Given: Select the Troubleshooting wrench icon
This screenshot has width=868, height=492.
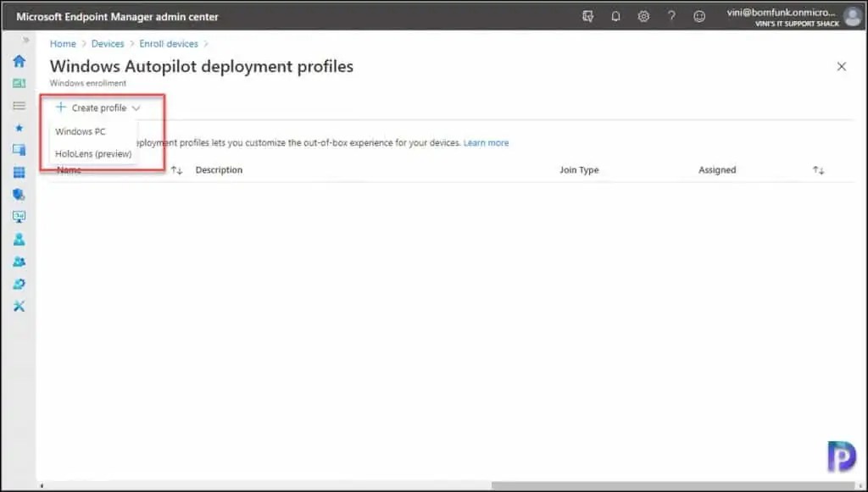Looking at the screenshot, I should click(x=19, y=306).
